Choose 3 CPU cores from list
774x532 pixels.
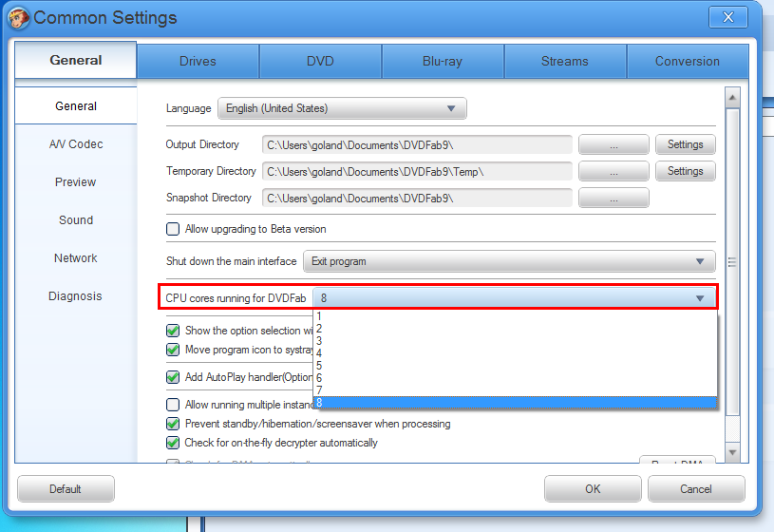pos(515,341)
